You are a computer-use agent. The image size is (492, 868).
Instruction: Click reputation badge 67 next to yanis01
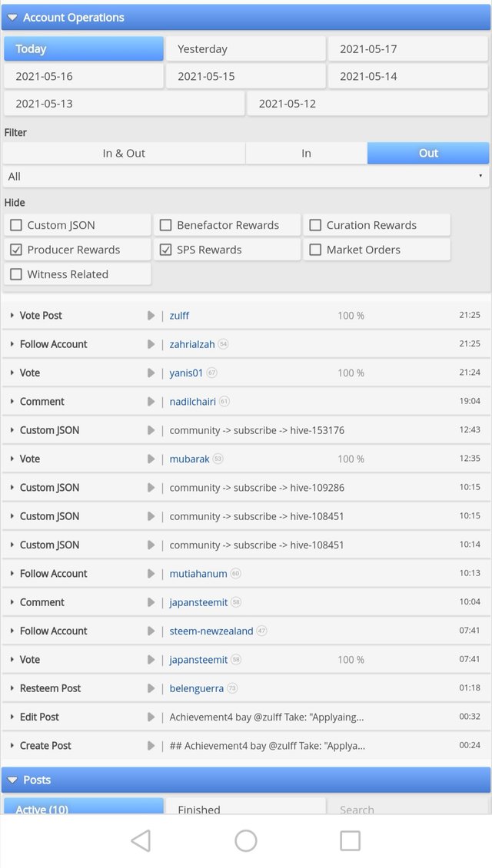pyautogui.click(x=211, y=373)
